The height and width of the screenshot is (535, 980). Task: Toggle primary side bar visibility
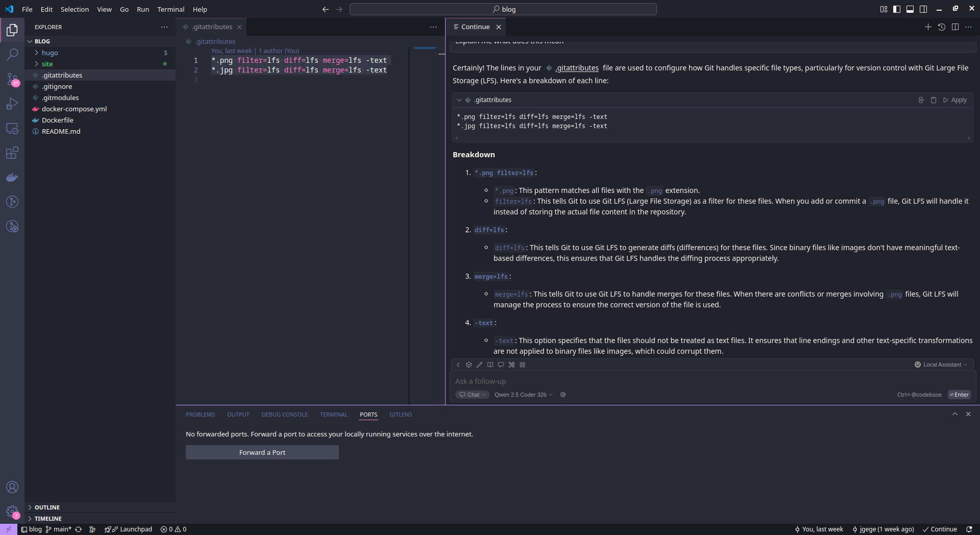897,9
